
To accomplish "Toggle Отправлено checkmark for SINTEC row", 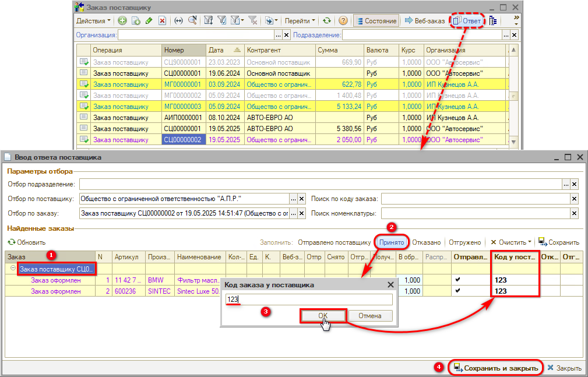I will coord(458,291).
